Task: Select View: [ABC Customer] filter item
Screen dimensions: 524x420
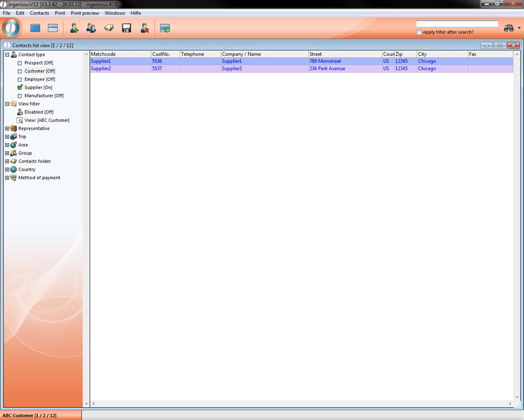Action: click(x=47, y=120)
